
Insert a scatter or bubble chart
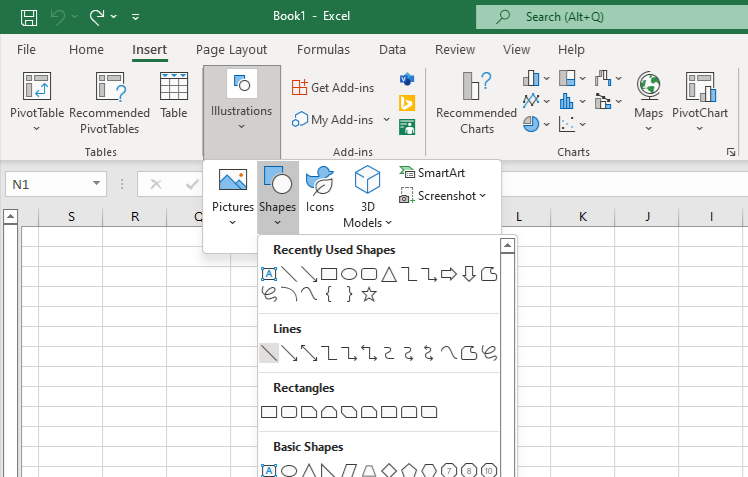coord(571,124)
